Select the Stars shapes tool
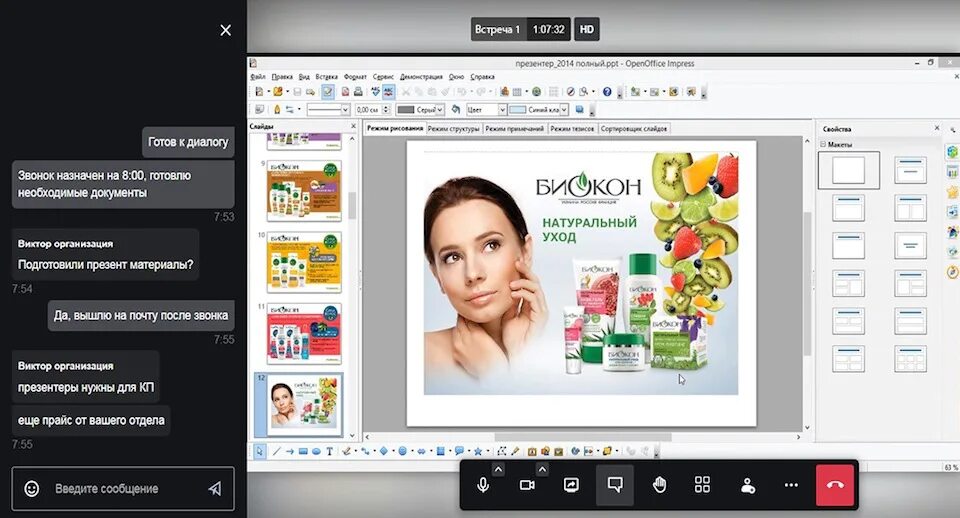The width and height of the screenshot is (960, 518). pyautogui.click(x=478, y=451)
